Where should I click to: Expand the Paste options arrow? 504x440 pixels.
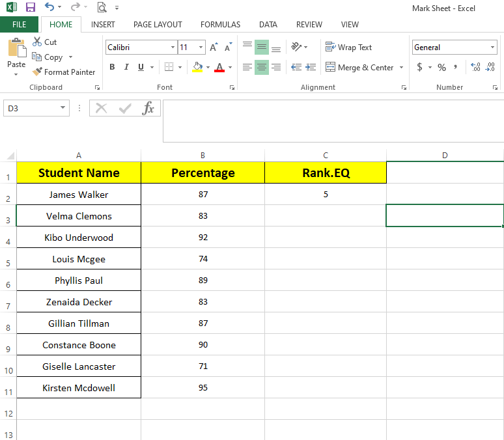[x=16, y=74]
